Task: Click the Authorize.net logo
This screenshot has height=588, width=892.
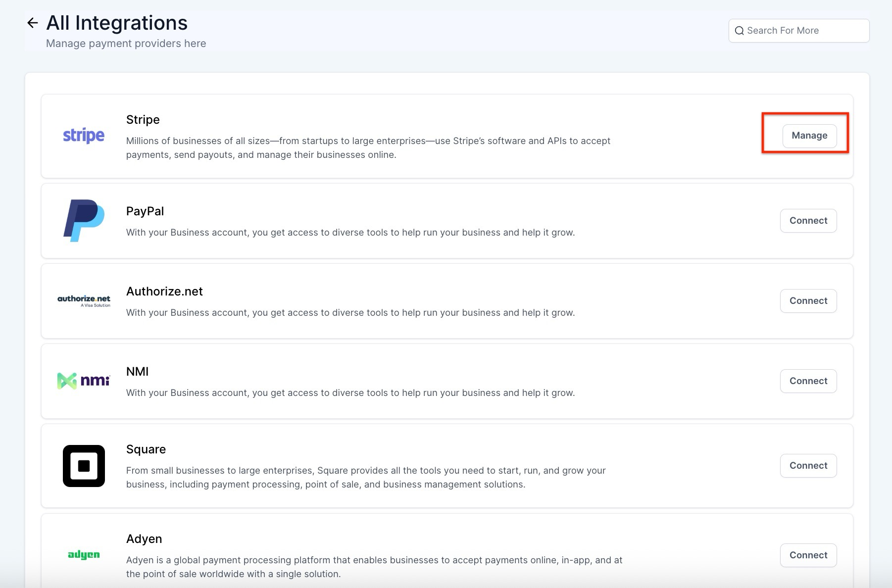Action: (x=84, y=301)
